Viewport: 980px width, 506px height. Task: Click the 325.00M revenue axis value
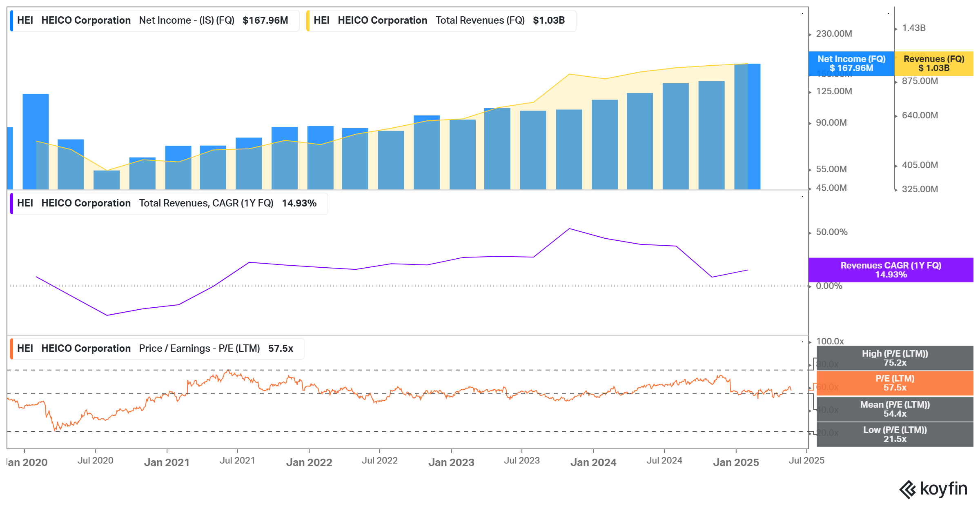click(920, 189)
